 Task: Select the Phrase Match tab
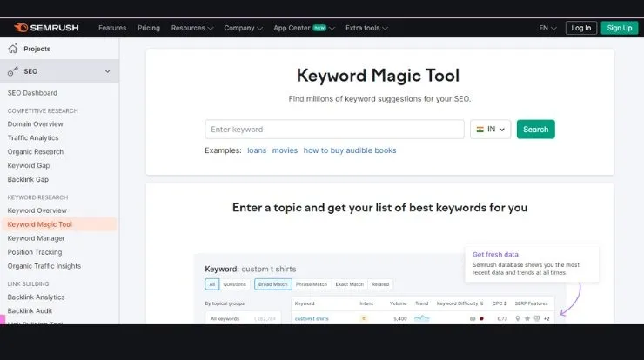tap(312, 284)
